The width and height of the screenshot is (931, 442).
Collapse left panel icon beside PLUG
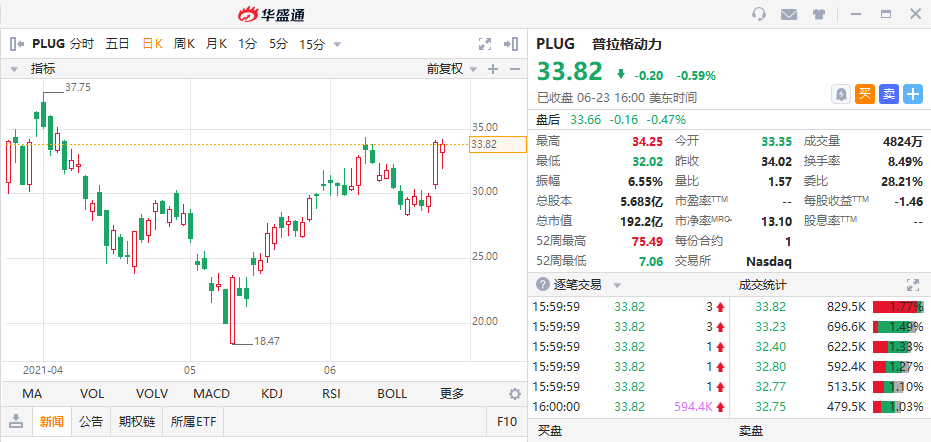tap(17, 43)
